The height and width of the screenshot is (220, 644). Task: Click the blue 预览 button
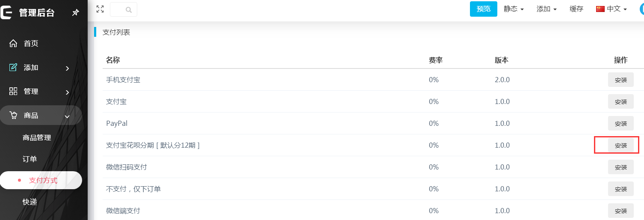click(x=483, y=9)
